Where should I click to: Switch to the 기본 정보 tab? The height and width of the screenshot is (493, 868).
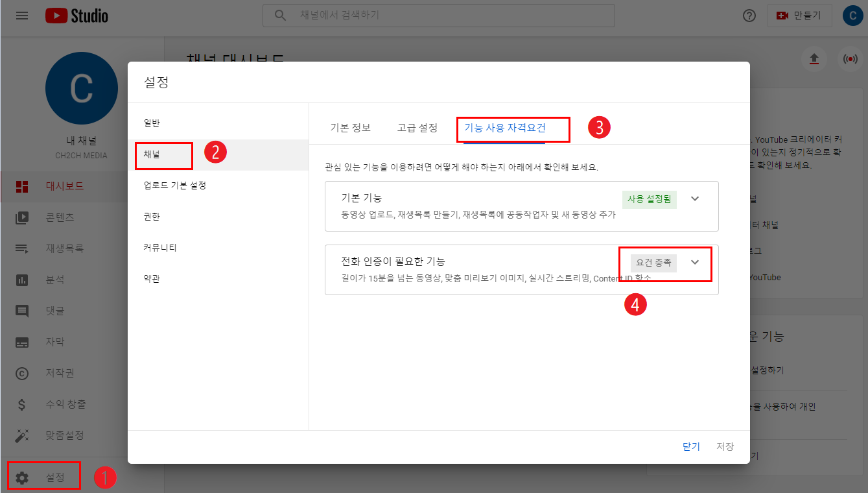tap(350, 128)
